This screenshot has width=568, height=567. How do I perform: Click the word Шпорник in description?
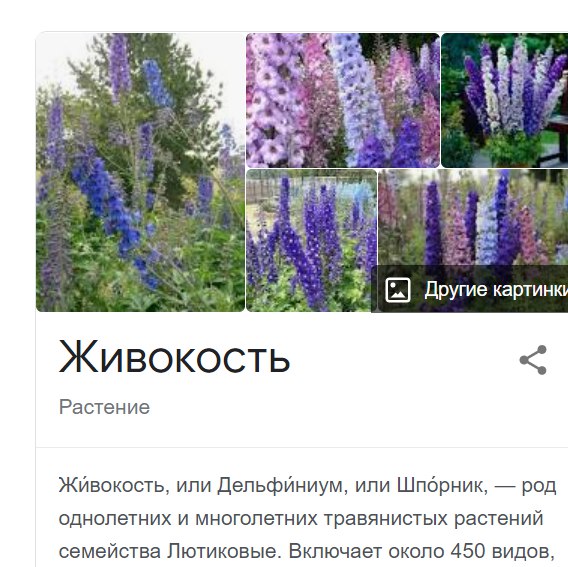(439, 485)
